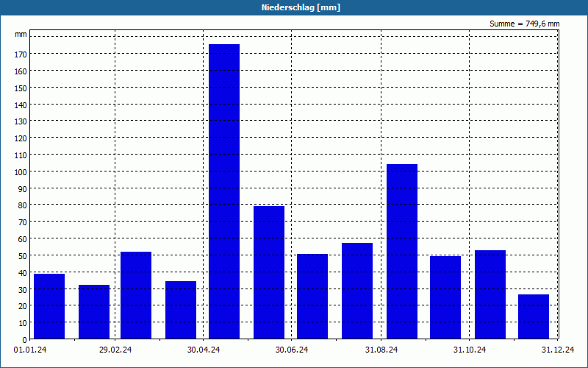
Task: Click the 50 y-axis value
Action: [23, 256]
